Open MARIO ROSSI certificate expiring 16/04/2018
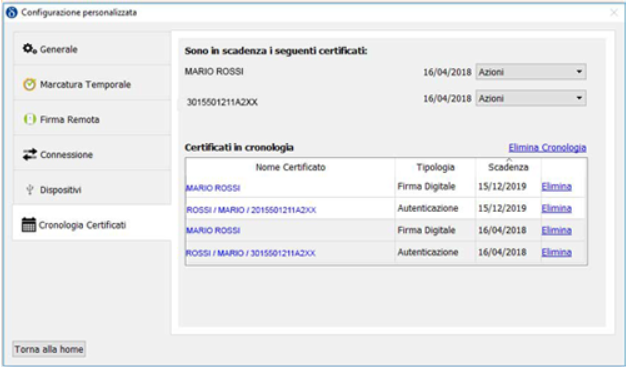This screenshot has height=367, width=627. coord(213,230)
